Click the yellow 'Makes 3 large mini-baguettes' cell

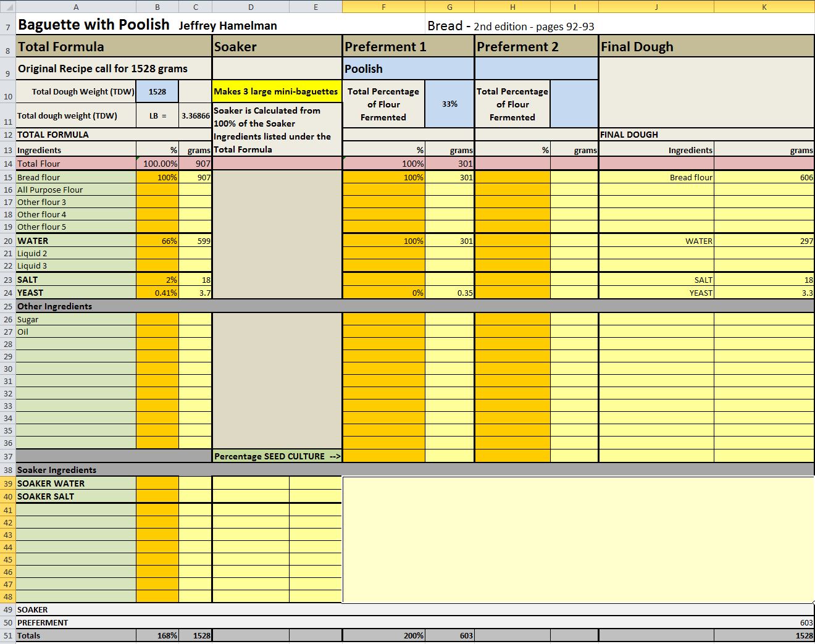[276, 91]
